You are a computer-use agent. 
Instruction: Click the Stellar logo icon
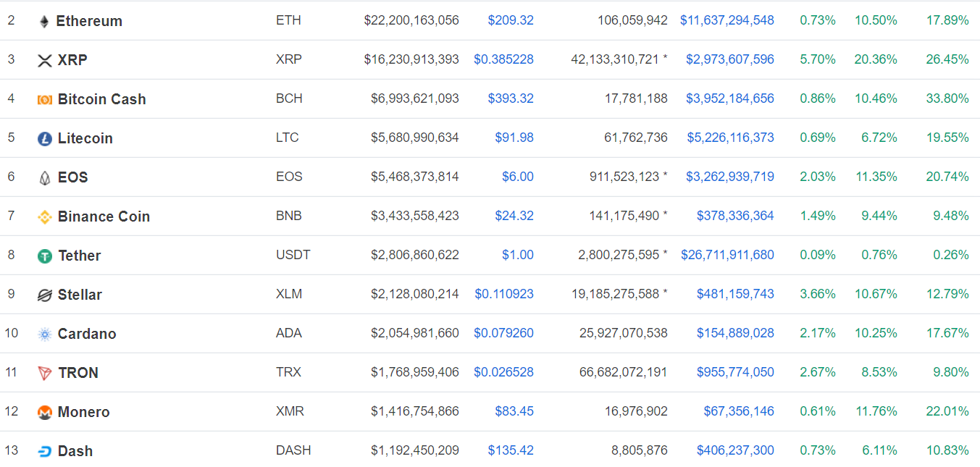point(44,294)
